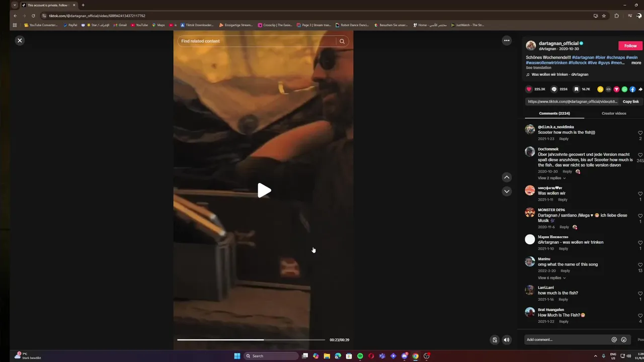Go to next video with down arrow
This screenshot has height=362, width=644.
[507, 191]
